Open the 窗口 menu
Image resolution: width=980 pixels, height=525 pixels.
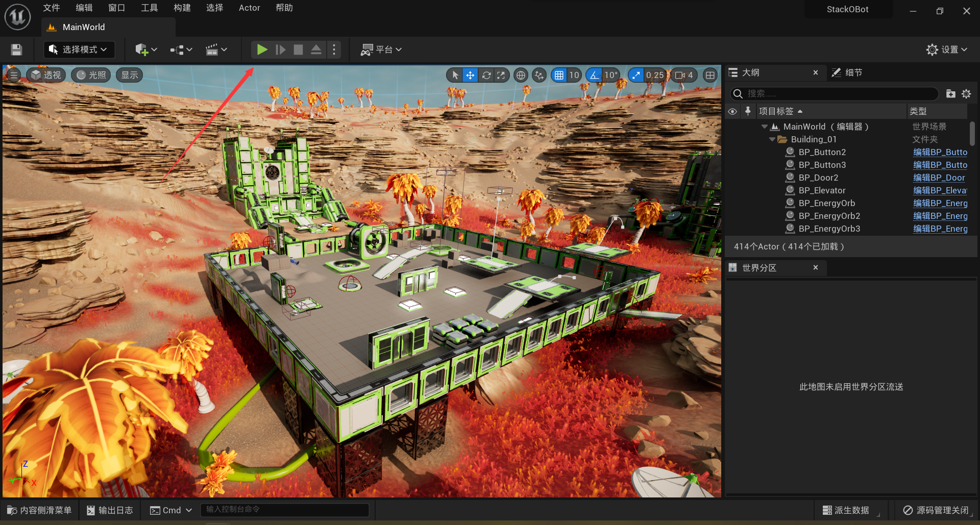click(116, 8)
